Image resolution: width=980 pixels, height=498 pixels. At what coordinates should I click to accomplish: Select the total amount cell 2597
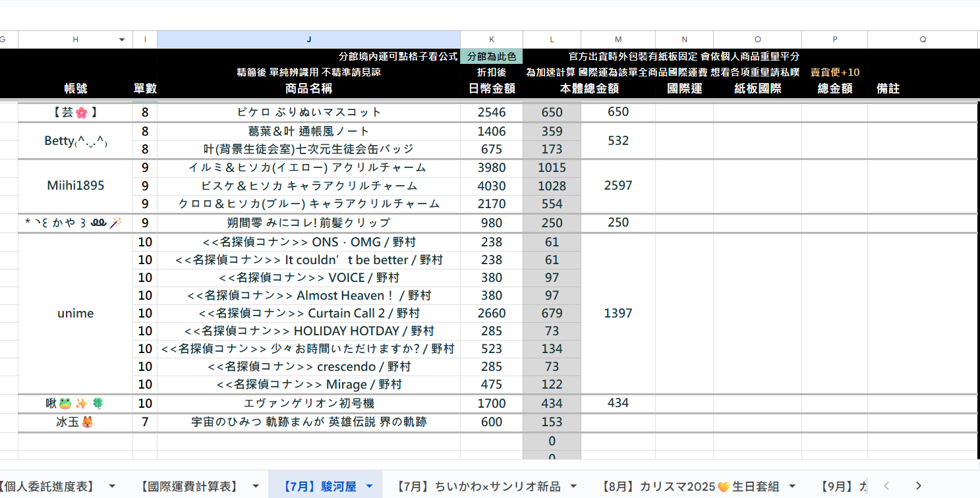pyautogui.click(x=618, y=186)
